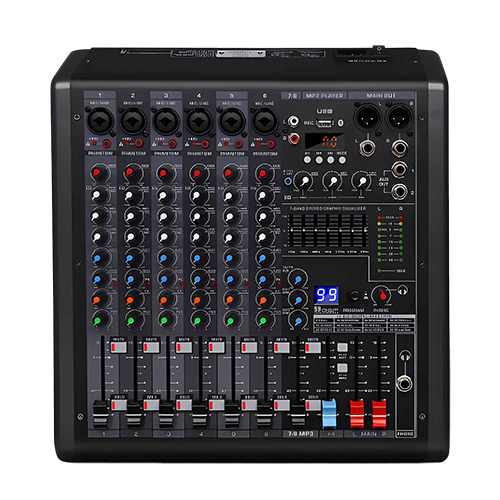This screenshot has width=500, height=500.
Task: Click the blue 99 effects program display
Action: coord(326,295)
